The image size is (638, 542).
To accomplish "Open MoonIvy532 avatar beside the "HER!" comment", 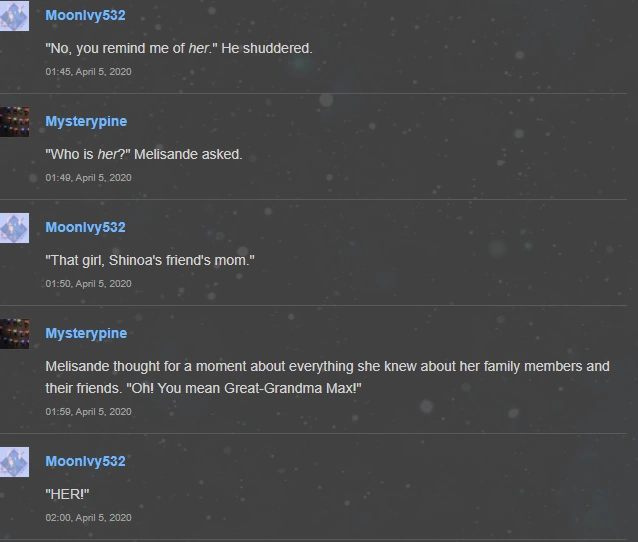I will coord(14,462).
